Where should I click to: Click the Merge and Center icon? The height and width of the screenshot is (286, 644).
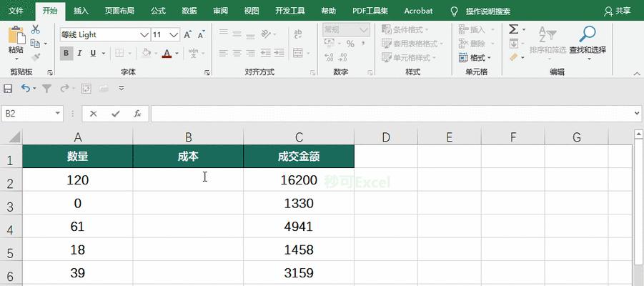298,53
